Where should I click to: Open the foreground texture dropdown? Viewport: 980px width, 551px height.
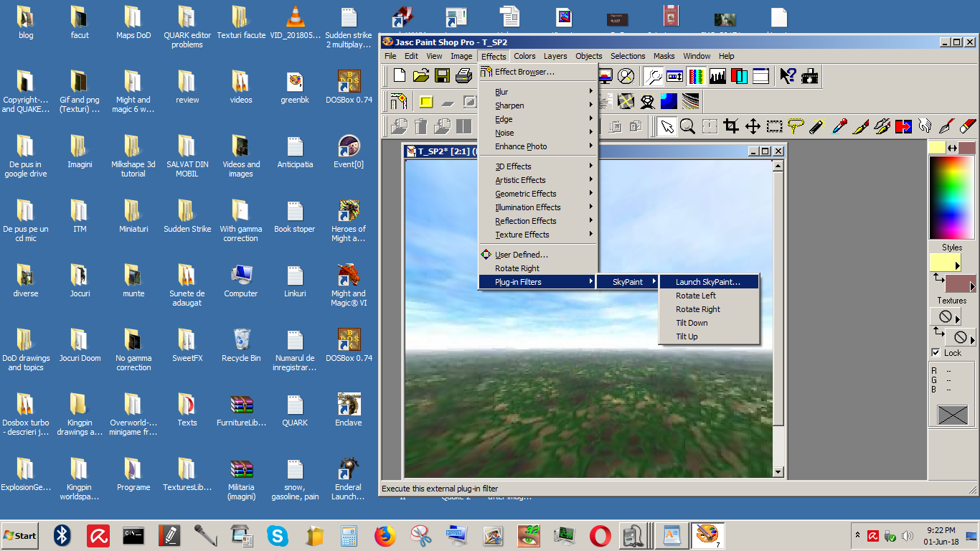(x=945, y=316)
